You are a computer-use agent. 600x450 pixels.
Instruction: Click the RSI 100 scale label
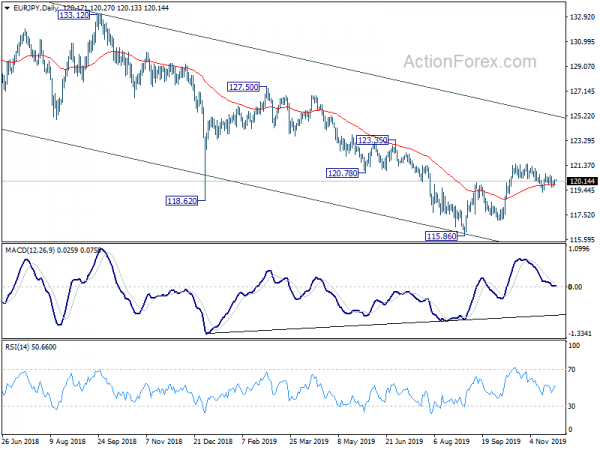(x=574, y=346)
